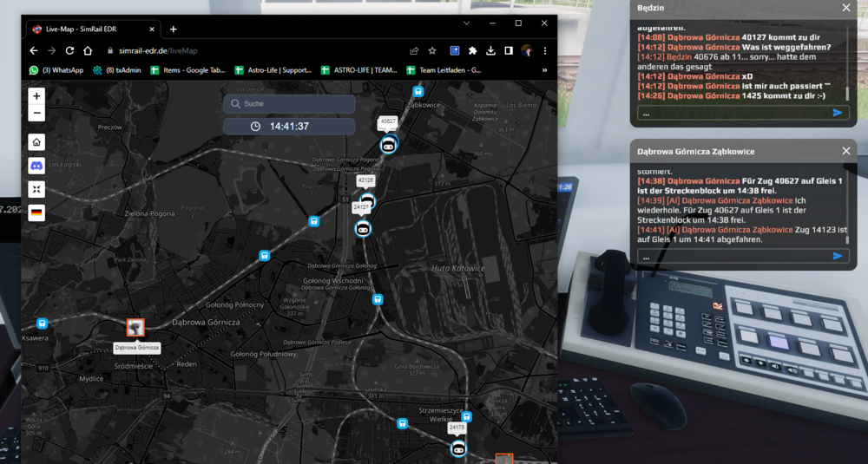The height and width of the screenshot is (464, 868).
Task: Click the home icon on map sidebar
Action: point(36,142)
